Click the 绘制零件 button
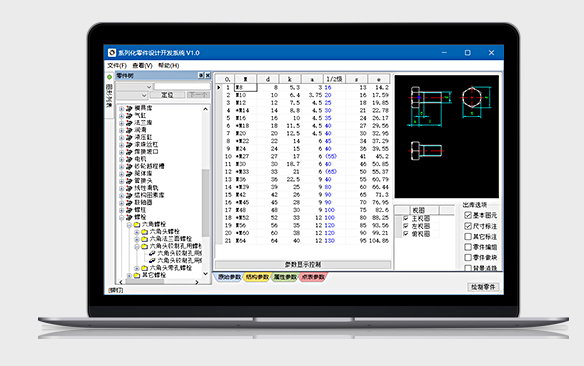584x366 pixels. click(483, 287)
